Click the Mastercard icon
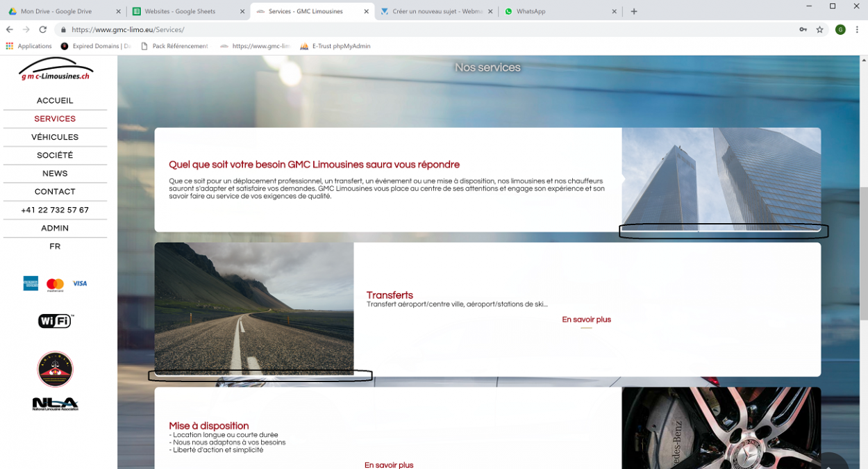Image resolution: width=868 pixels, height=469 pixels. 55,284
